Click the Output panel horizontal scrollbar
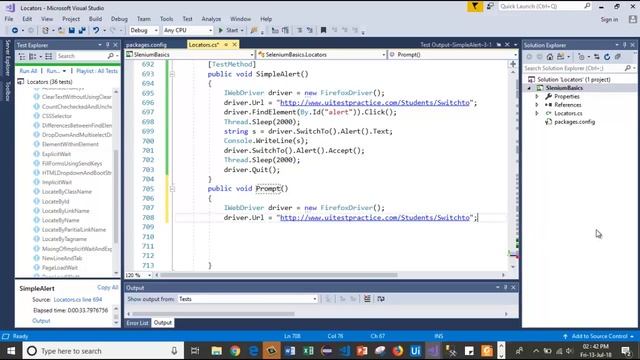The width and height of the screenshot is (640, 360). (x=213, y=314)
